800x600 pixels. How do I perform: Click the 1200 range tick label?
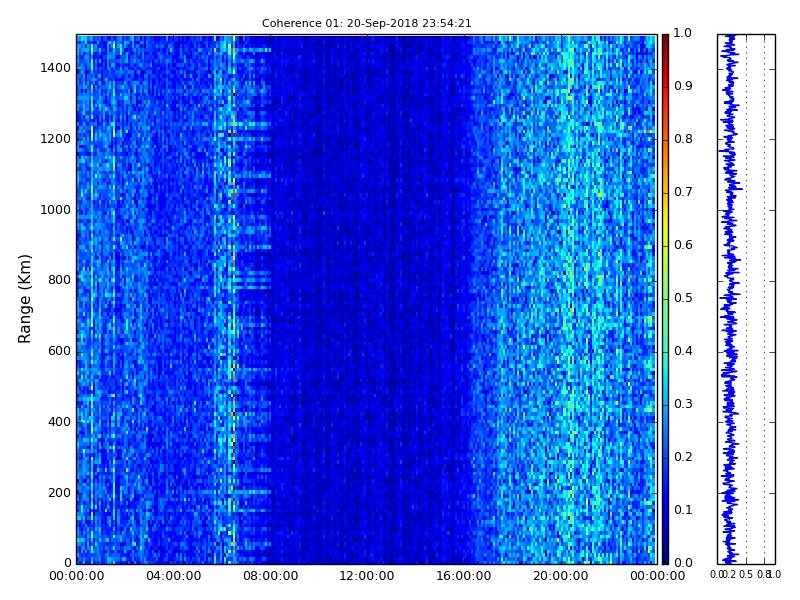click(x=56, y=139)
